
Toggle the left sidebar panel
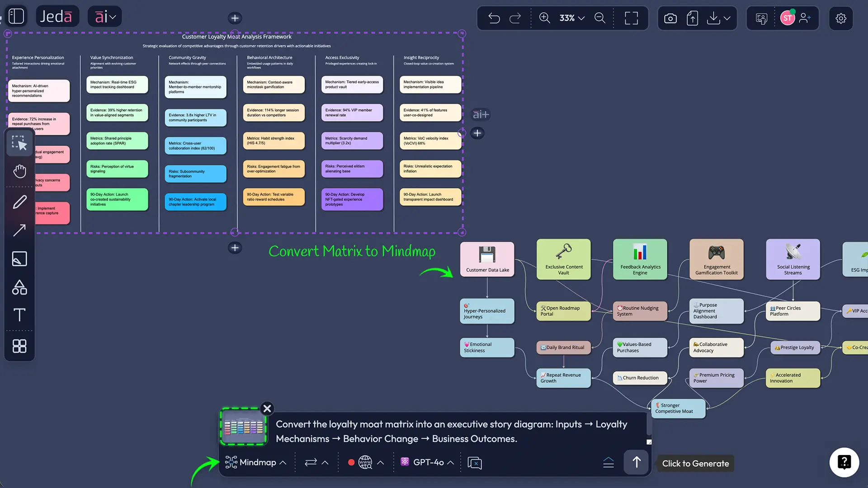point(16,16)
